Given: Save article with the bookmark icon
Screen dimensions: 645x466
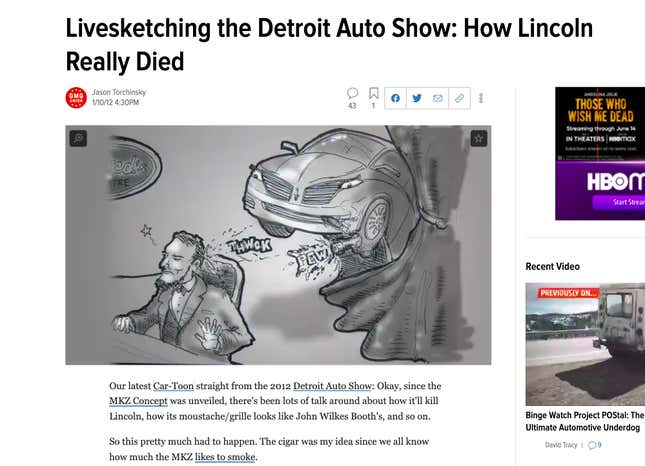Looking at the screenshot, I should click(374, 93).
